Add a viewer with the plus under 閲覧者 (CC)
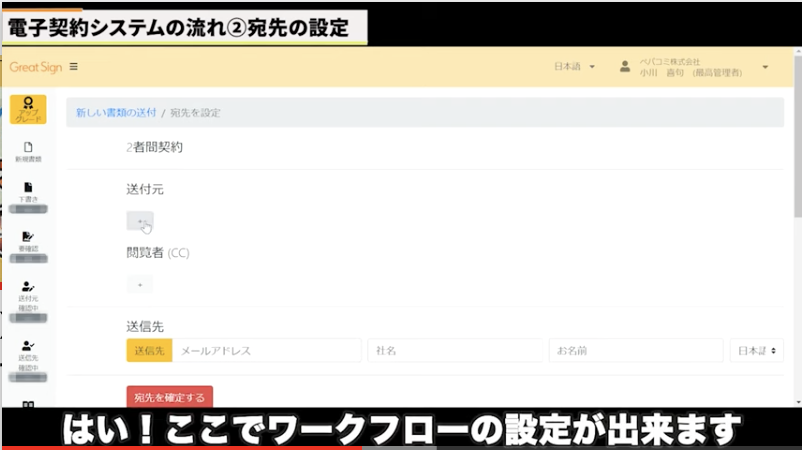802x450 pixels. [x=140, y=285]
